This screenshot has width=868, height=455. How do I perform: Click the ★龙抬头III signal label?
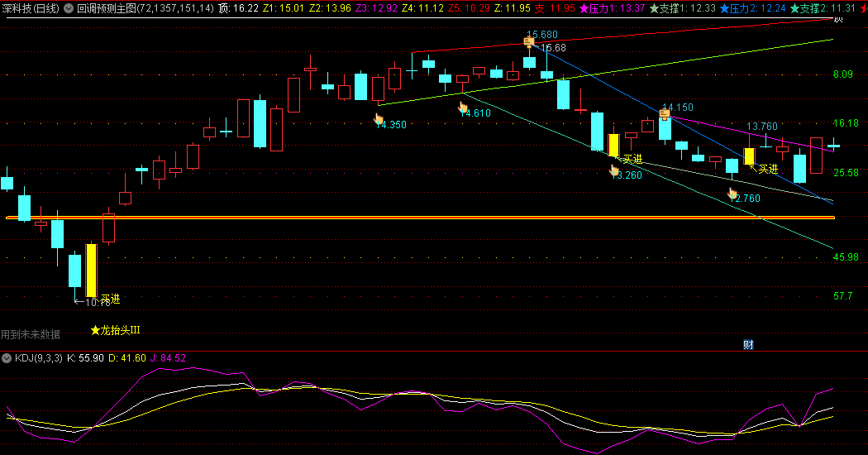click(115, 330)
